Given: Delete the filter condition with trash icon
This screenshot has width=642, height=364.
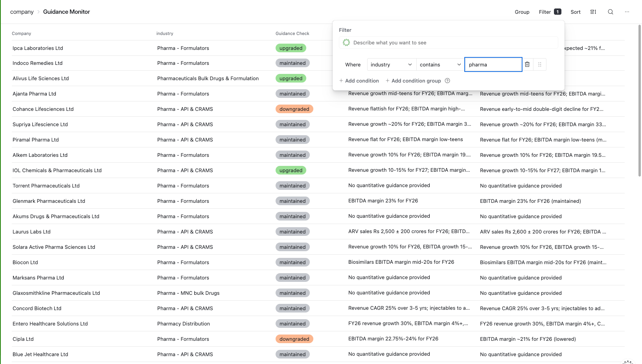Looking at the screenshot, I should pyautogui.click(x=527, y=64).
